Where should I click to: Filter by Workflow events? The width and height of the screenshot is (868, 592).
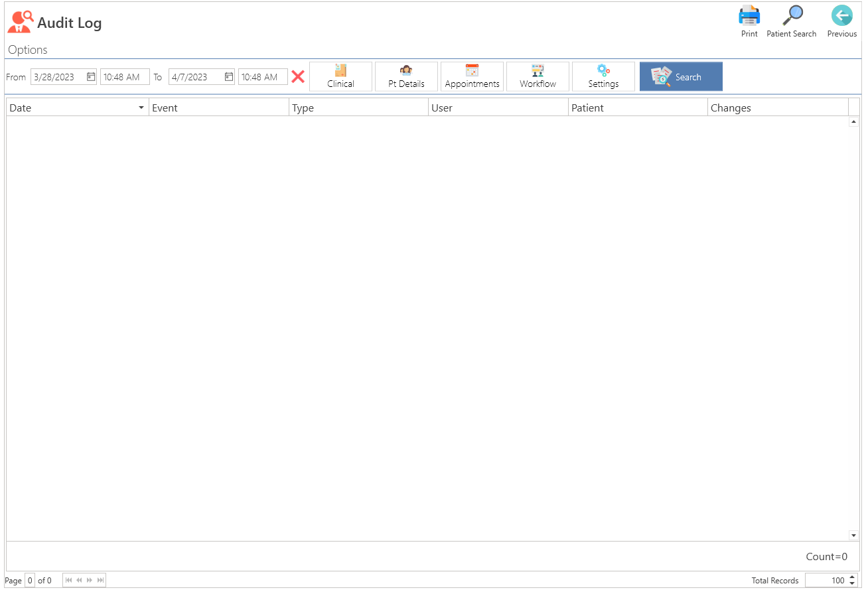tap(538, 76)
